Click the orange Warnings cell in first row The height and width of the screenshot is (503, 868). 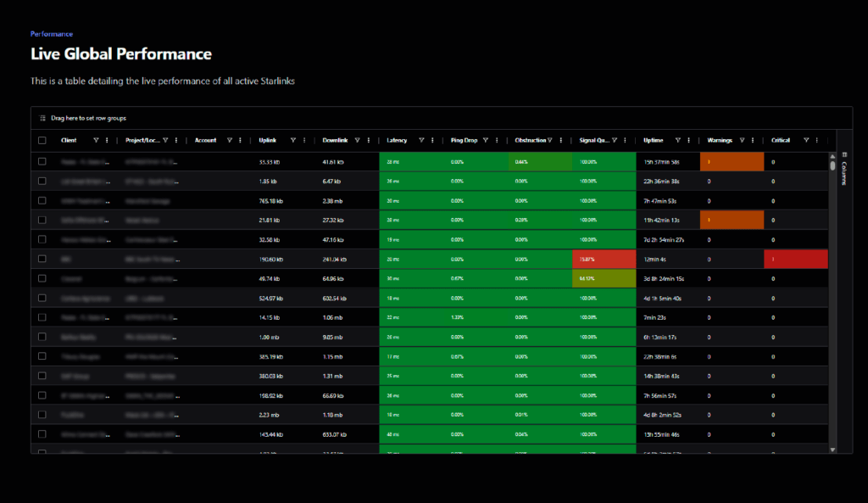pyautogui.click(x=732, y=160)
